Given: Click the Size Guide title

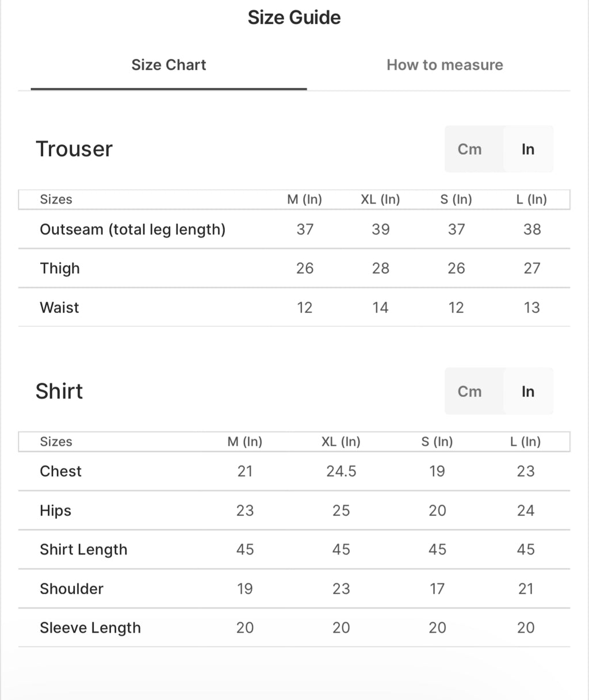Looking at the screenshot, I should click(294, 18).
